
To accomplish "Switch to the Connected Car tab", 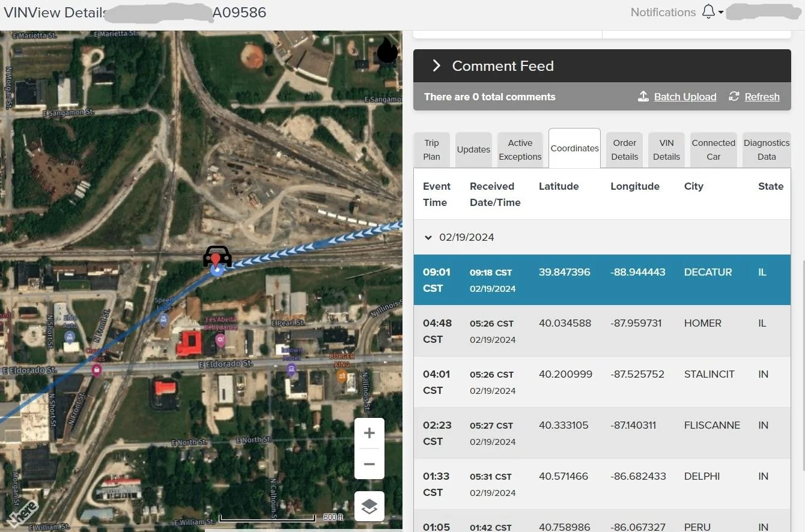I will [714, 150].
